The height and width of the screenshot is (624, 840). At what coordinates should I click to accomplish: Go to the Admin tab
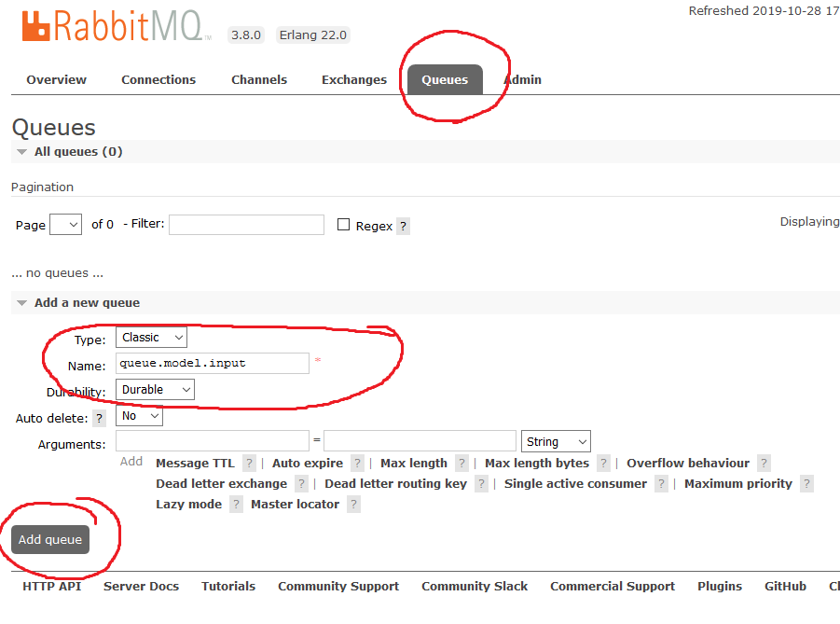[523, 80]
